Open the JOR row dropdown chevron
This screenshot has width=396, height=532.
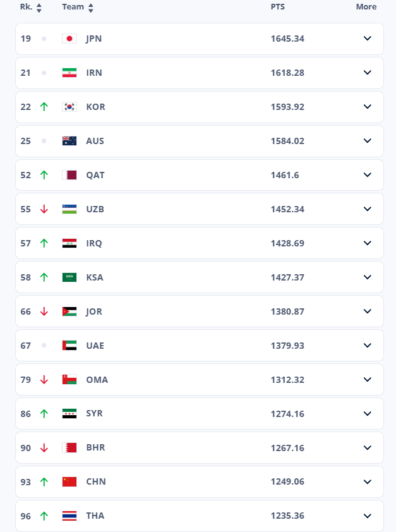368,311
